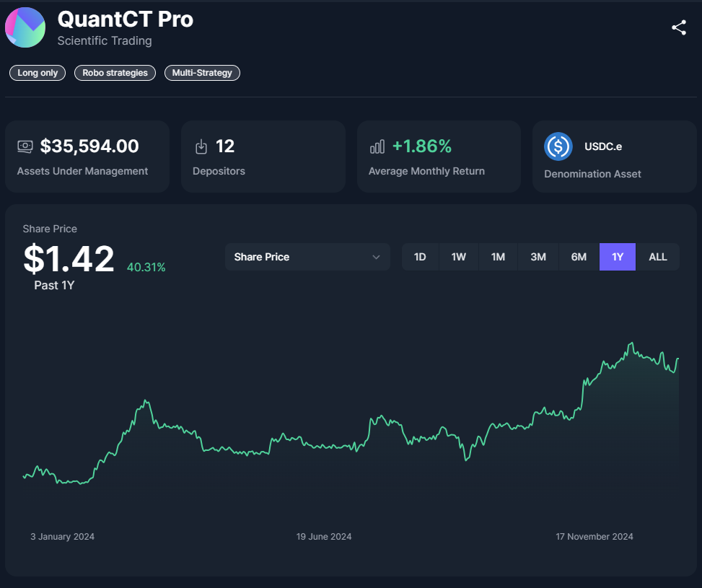This screenshot has width=702, height=588.
Task: Switch to the 1M timeframe tab
Action: 498,256
